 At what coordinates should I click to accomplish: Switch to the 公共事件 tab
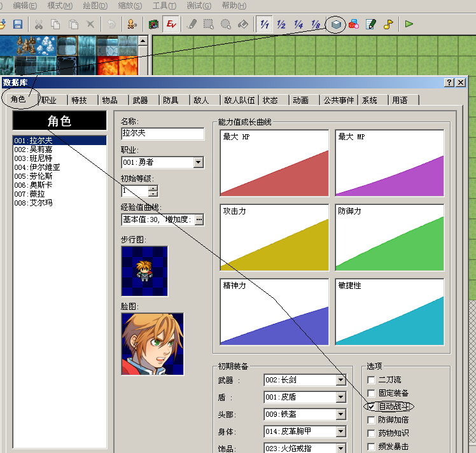coord(339,100)
